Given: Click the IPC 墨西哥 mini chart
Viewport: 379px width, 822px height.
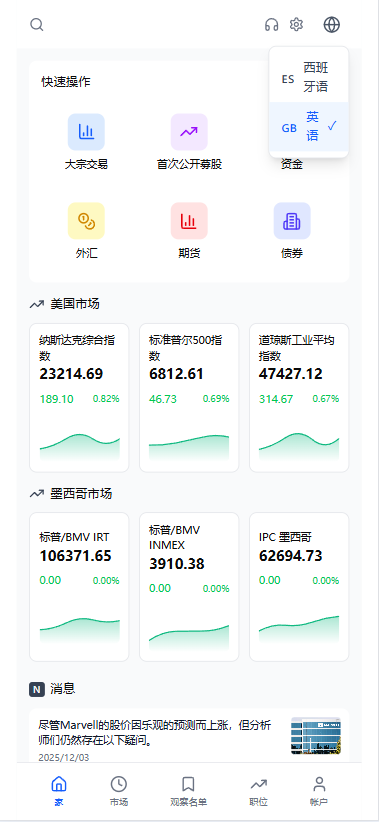Looking at the screenshot, I should tap(299, 629).
